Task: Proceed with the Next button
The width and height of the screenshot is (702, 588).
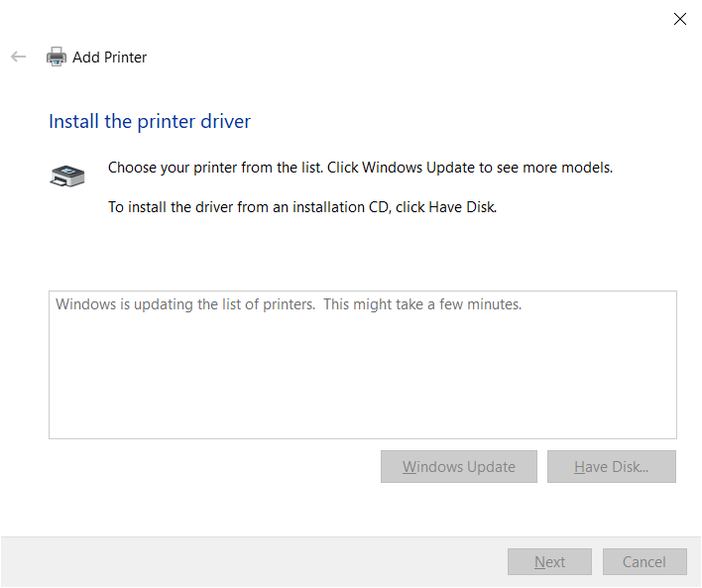Action: tap(549, 561)
